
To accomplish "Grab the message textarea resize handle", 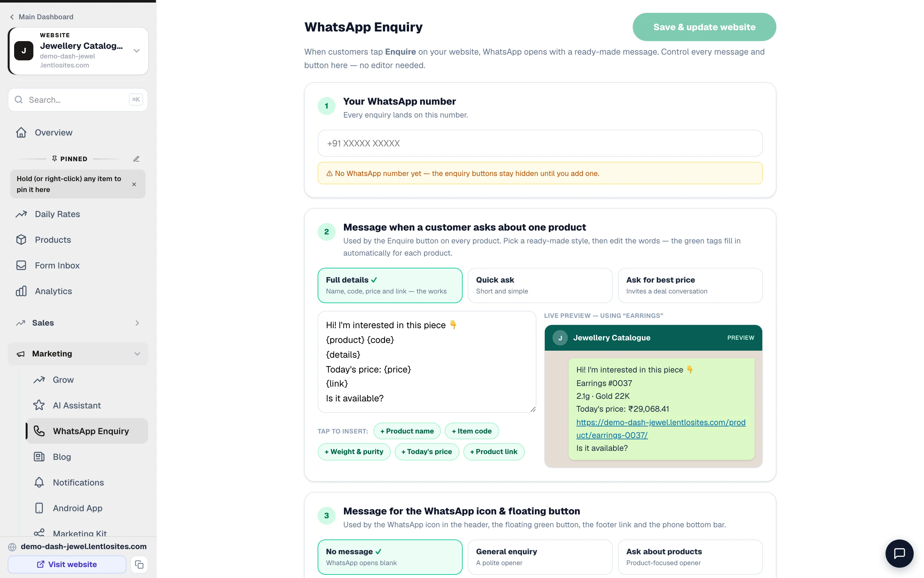I will (x=533, y=409).
